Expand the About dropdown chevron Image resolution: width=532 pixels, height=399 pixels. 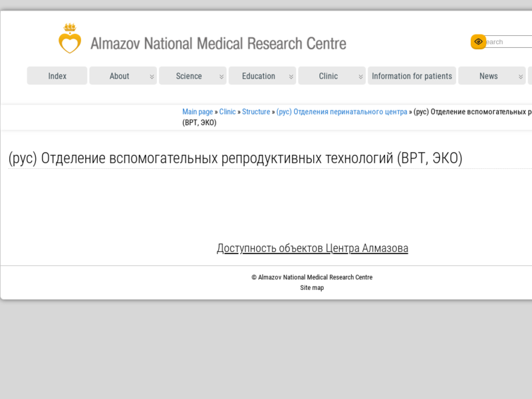pyautogui.click(x=152, y=76)
